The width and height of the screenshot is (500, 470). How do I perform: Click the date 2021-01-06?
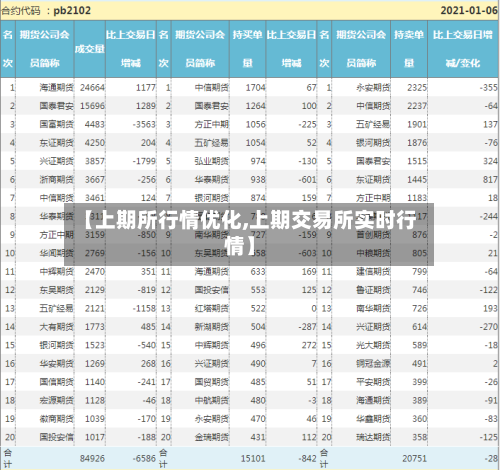pos(469,11)
